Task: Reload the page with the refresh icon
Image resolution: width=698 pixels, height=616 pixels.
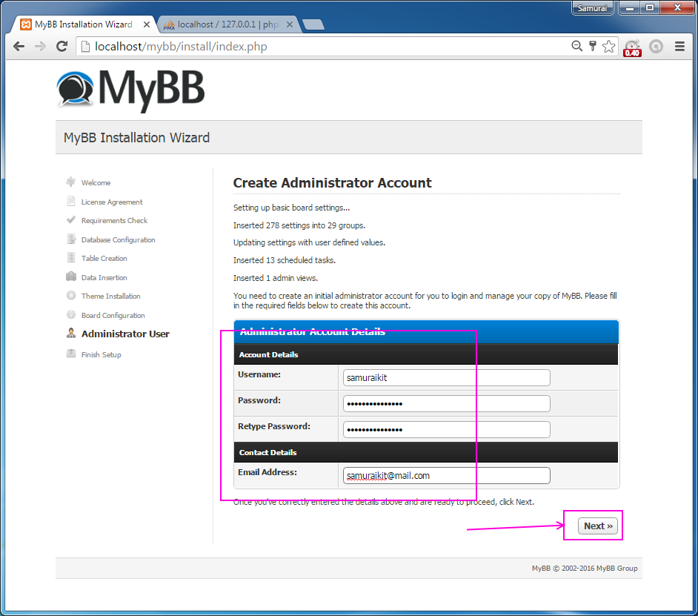Action: coord(62,46)
